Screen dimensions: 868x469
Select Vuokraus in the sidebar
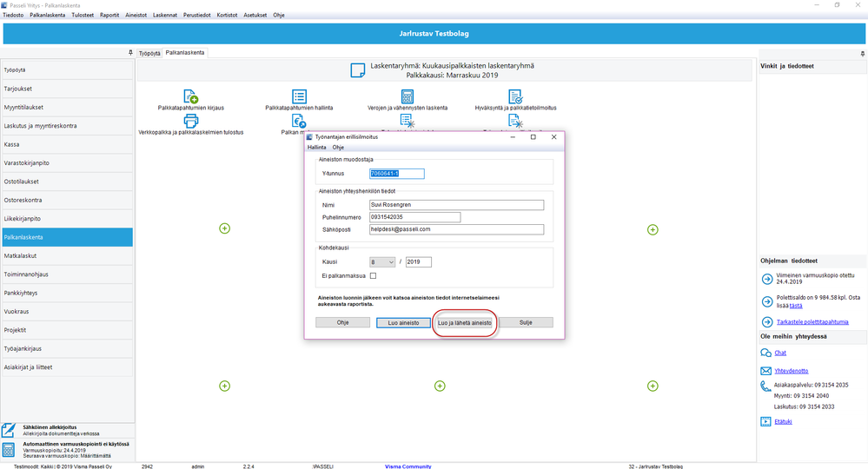[68, 312]
